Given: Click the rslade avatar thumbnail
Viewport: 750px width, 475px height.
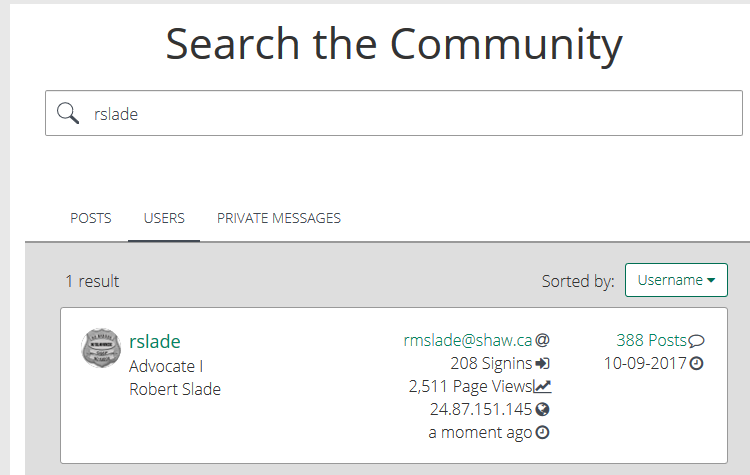Looking at the screenshot, I should 100,349.
